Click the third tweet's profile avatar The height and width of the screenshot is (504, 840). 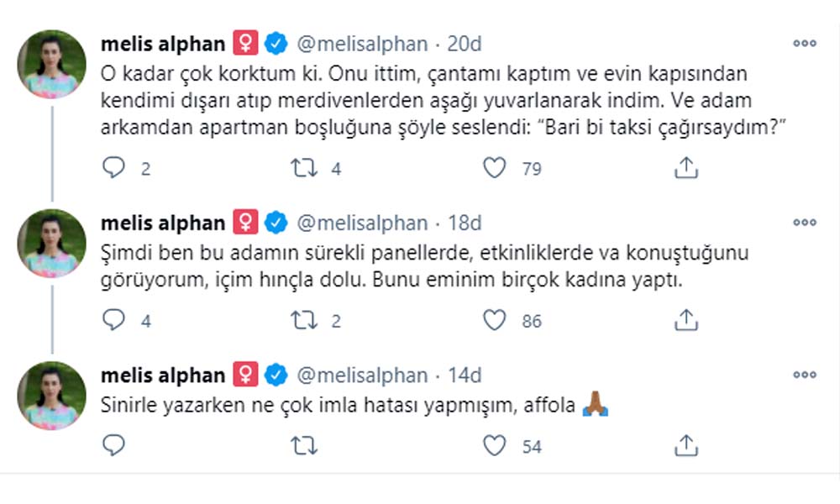click(52, 396)
